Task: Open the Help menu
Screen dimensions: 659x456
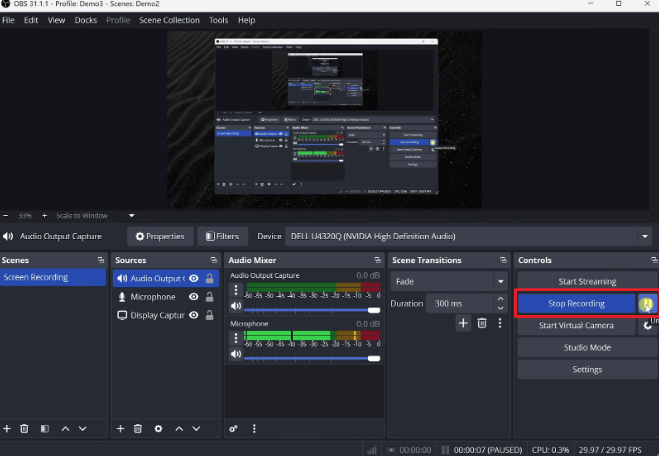Action: 246,20
